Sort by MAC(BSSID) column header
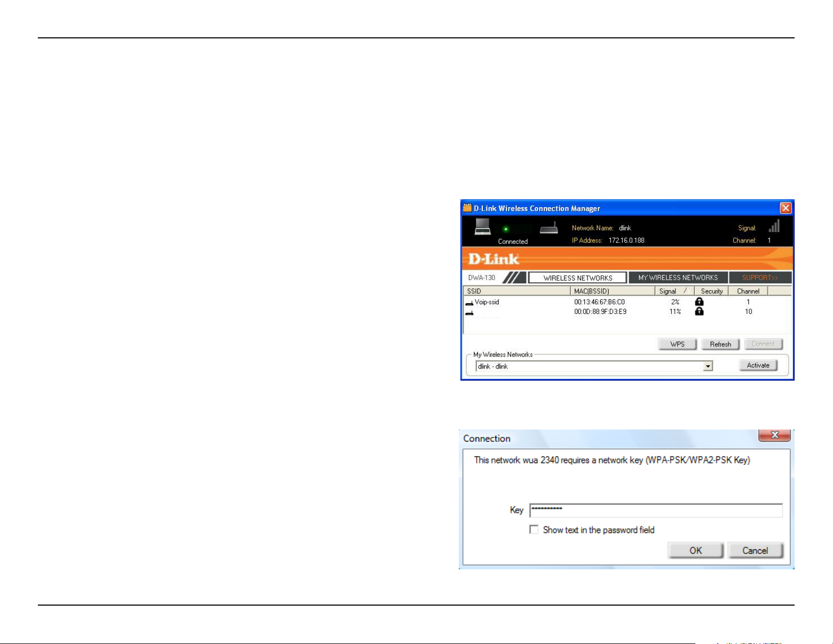Image resolution: width=833 pixels, height=644 pixels. coord(612,291)
